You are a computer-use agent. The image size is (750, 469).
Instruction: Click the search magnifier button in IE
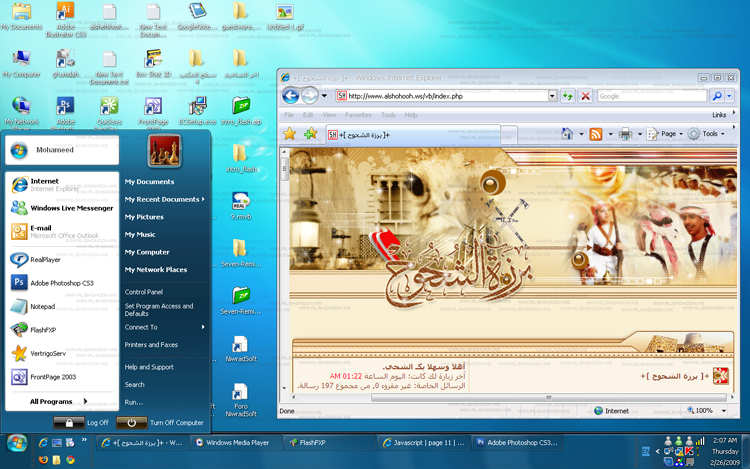(x=717, y=96)
